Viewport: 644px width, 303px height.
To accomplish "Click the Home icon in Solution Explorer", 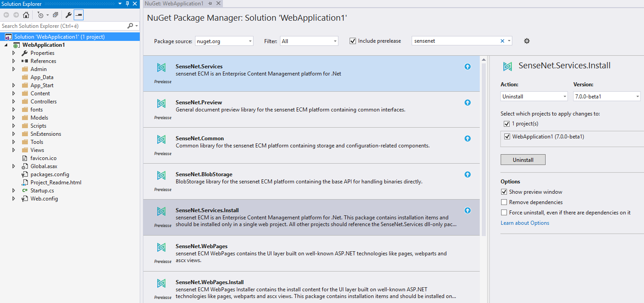I will pyautogui.click(x=26, y=15).
